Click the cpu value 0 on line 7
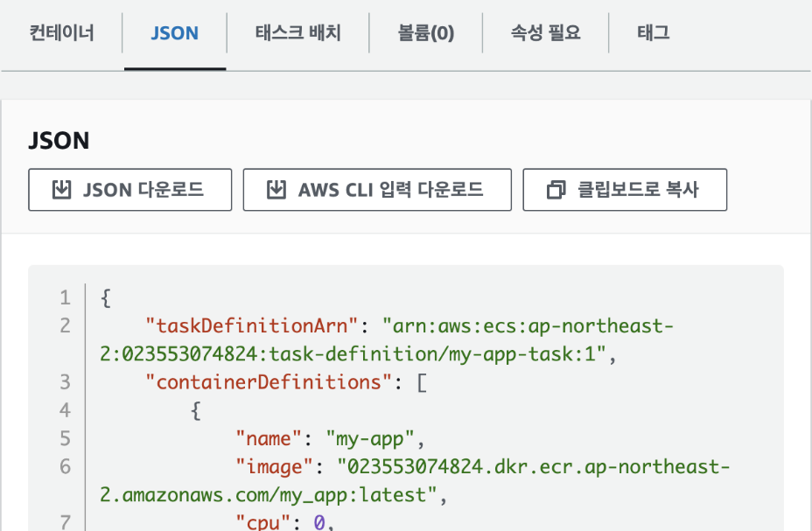This screenshot has width=812, height=531. (319, 522)
